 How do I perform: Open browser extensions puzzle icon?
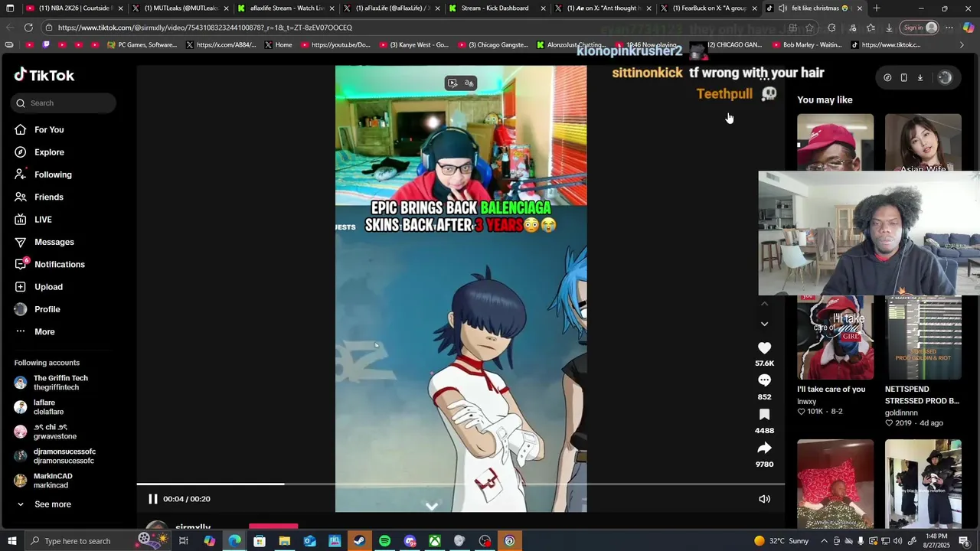(x=831, y=28)
